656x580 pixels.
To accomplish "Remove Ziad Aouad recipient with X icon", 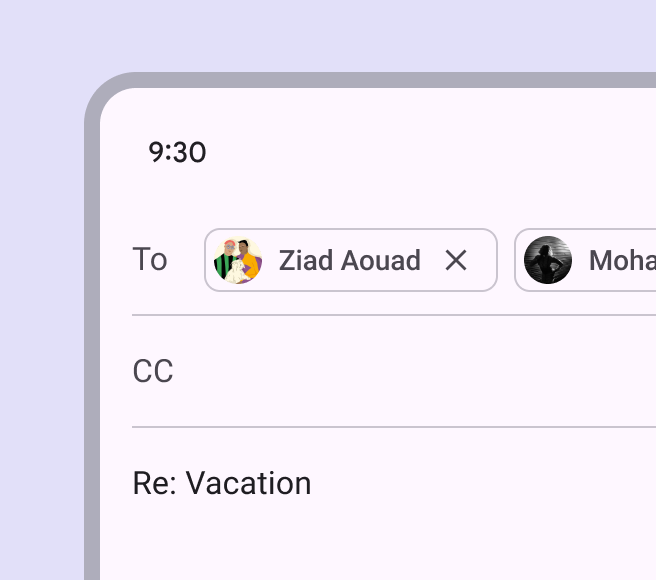I will (456, 260).
